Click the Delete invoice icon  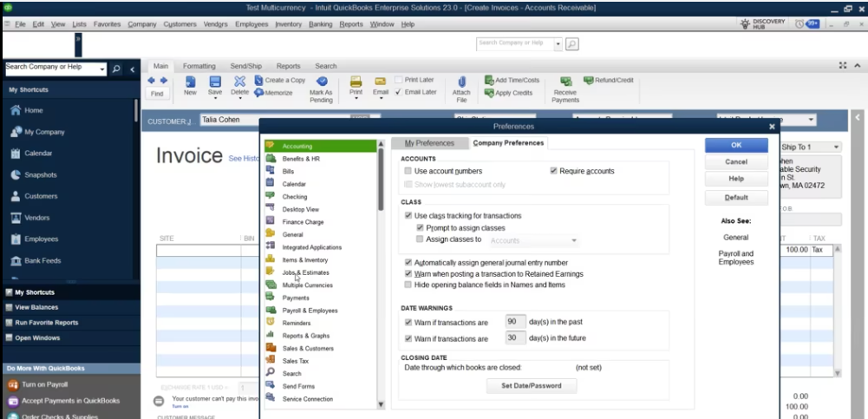point(239,82)
